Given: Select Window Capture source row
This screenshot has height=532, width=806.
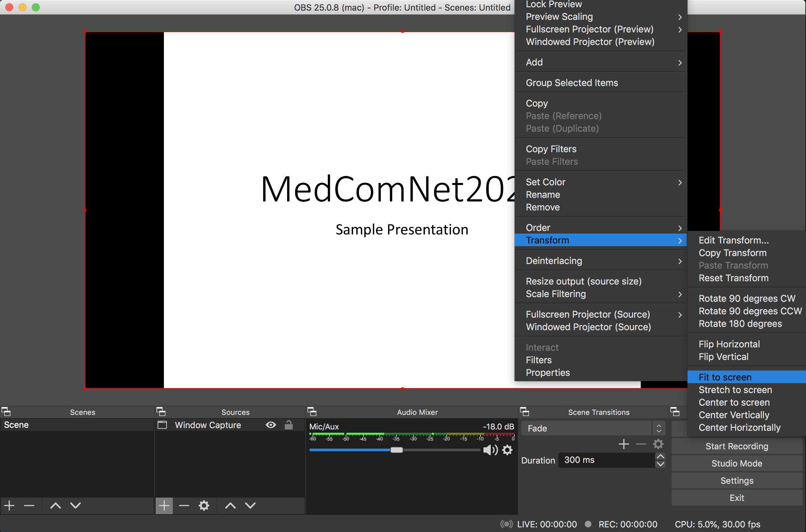Looking at the screenshot, I should point(230,425).
